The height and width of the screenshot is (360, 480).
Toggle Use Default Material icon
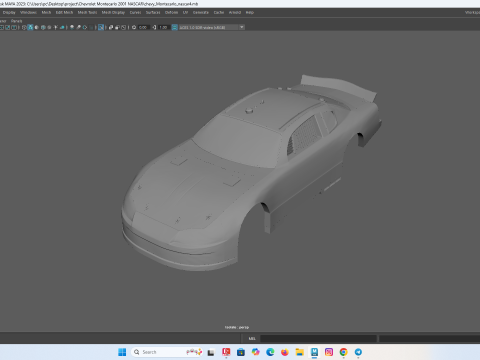36,27
